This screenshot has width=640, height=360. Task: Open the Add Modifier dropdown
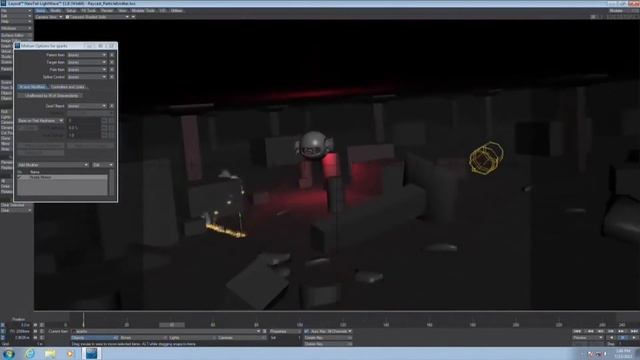click(53, 165)
